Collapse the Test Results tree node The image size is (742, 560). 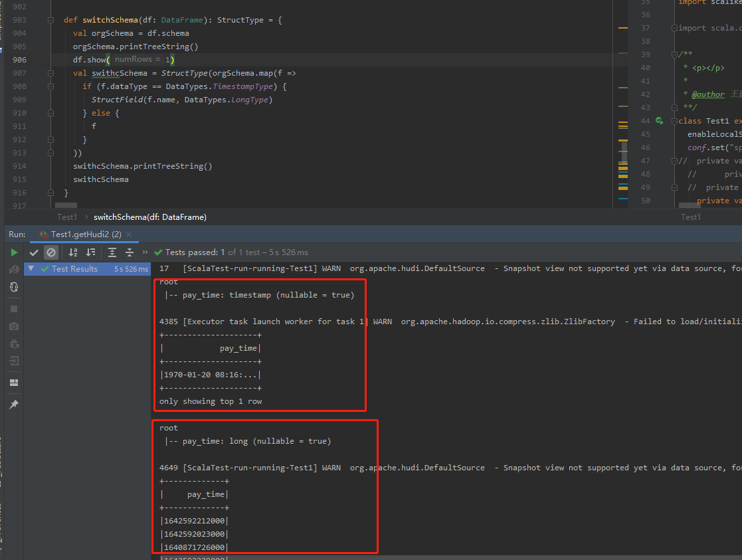pos(31,268)
